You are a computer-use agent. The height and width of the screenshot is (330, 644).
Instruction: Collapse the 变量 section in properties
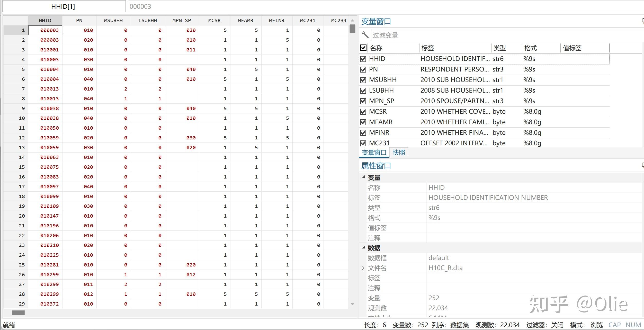tap(363, 177)
